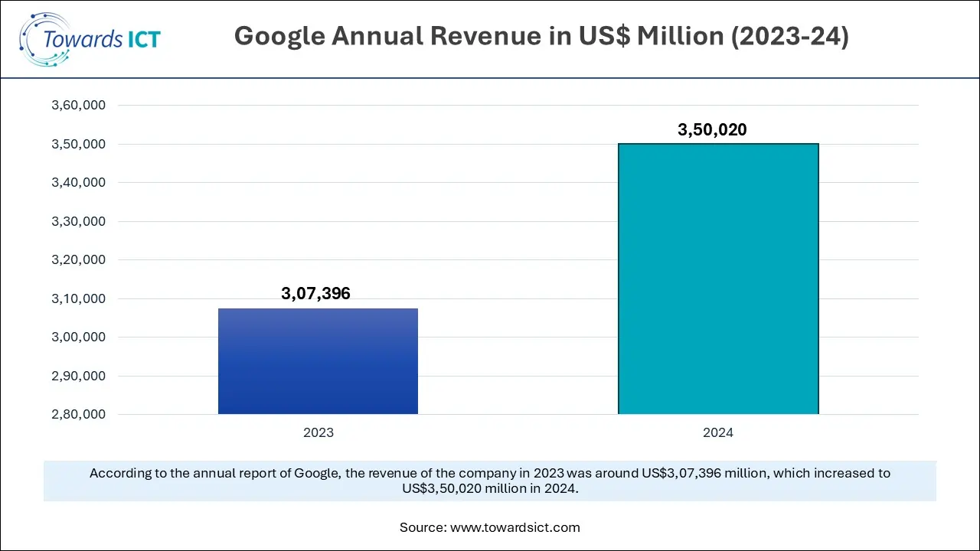
Task: Click the Source text line
Action: (490, 527)
